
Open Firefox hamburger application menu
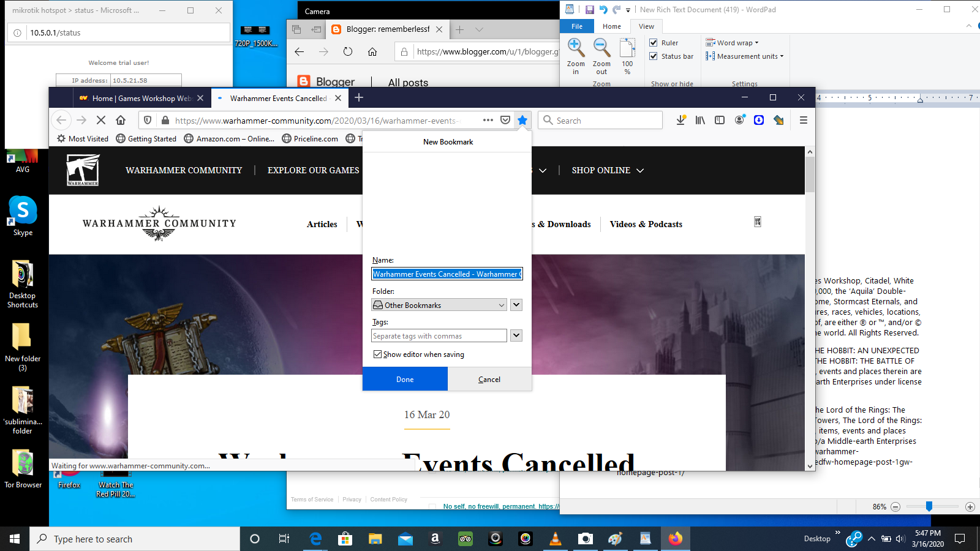coord(804,121)
